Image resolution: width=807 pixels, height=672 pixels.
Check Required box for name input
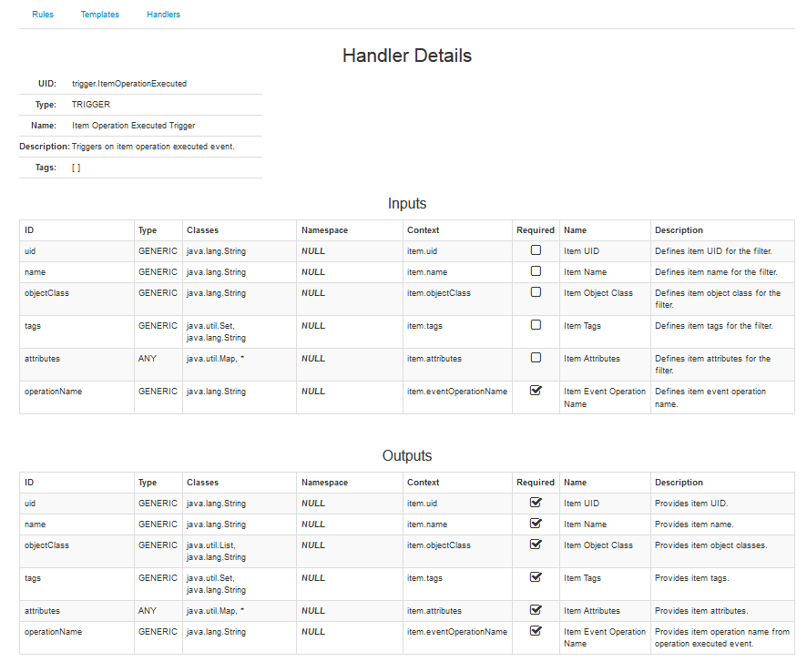pyautogui.click(x=536, y=271)
